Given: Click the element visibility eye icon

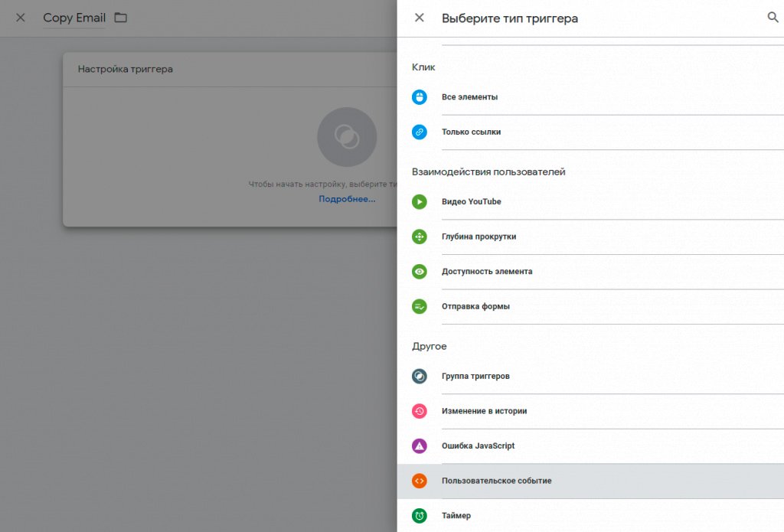Looking at the screenshot, I should coord(419,272).
